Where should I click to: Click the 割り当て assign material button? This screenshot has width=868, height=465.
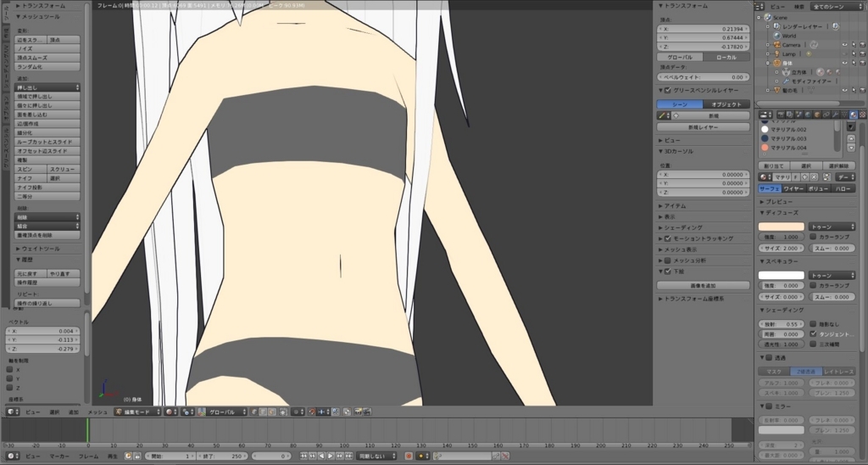774,165
